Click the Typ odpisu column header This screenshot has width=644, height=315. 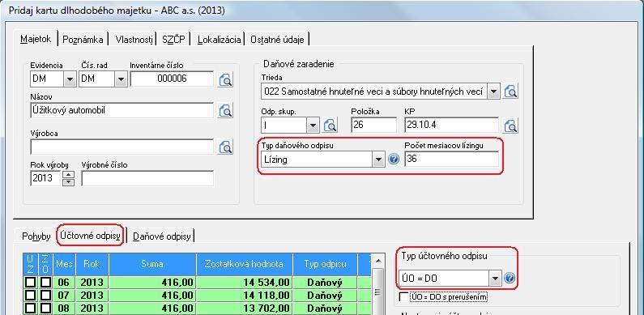pyautogui.click(x=325, y=264)
